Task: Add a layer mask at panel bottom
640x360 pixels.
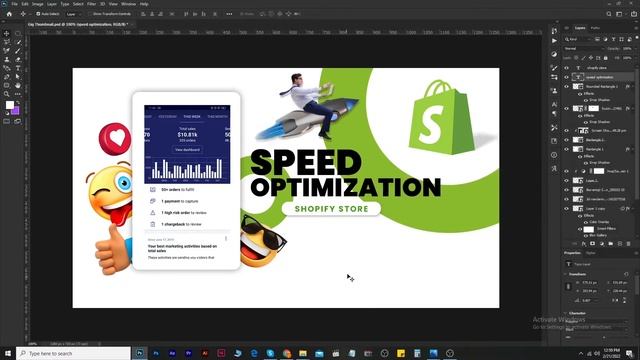Action: tap(593, 244)
